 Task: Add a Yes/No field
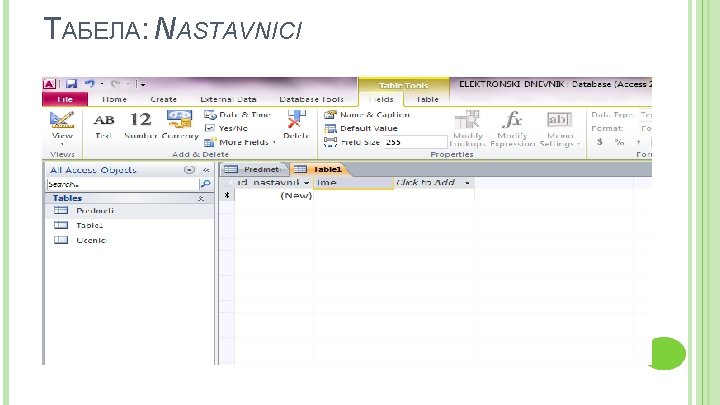coord(226,129)
